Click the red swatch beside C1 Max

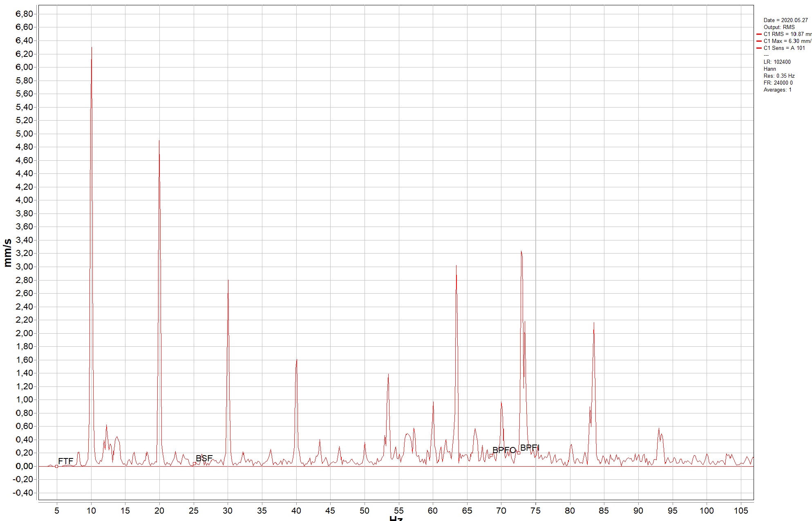tap(759, 41)
